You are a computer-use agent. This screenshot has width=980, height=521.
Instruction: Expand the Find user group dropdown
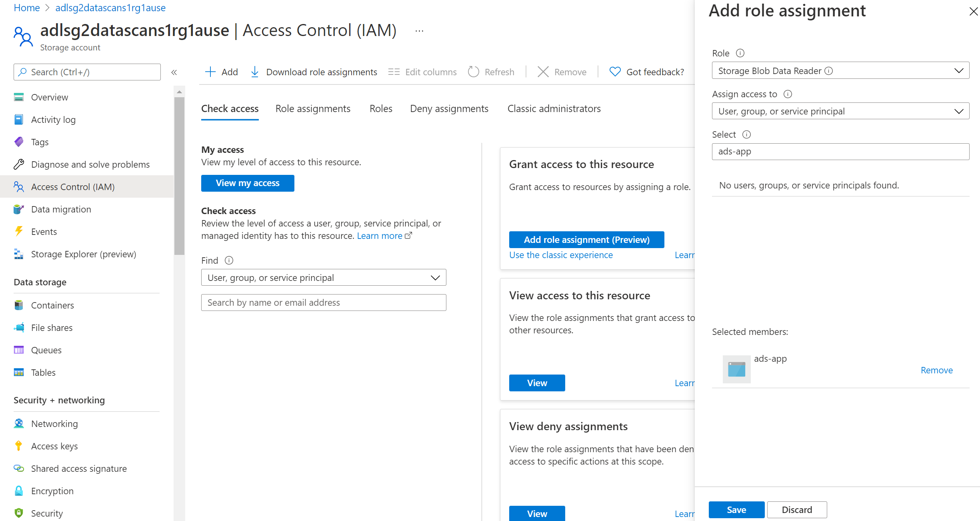pos(436,277)
